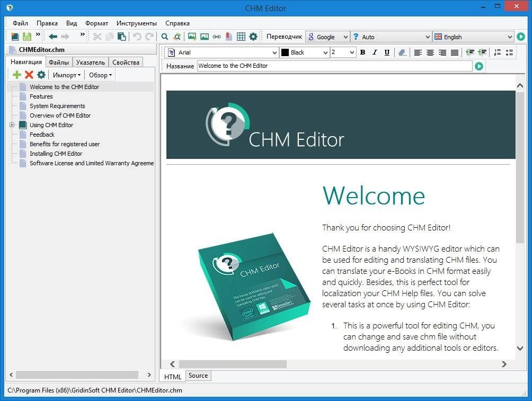Toggle bold formatting
This screenshot has height=401, width=532.
pyautogui.click(x=362, y=52)
